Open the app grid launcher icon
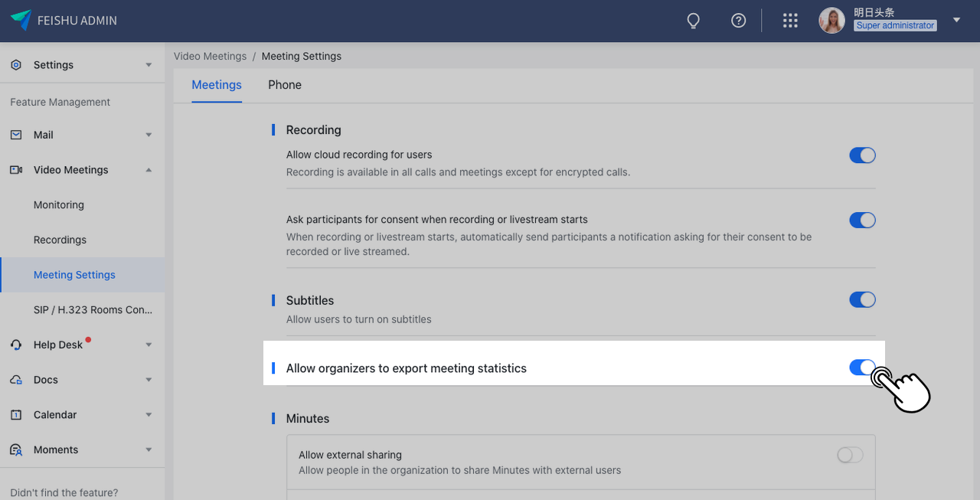980x500 pixels. click(x=791, y=21)
